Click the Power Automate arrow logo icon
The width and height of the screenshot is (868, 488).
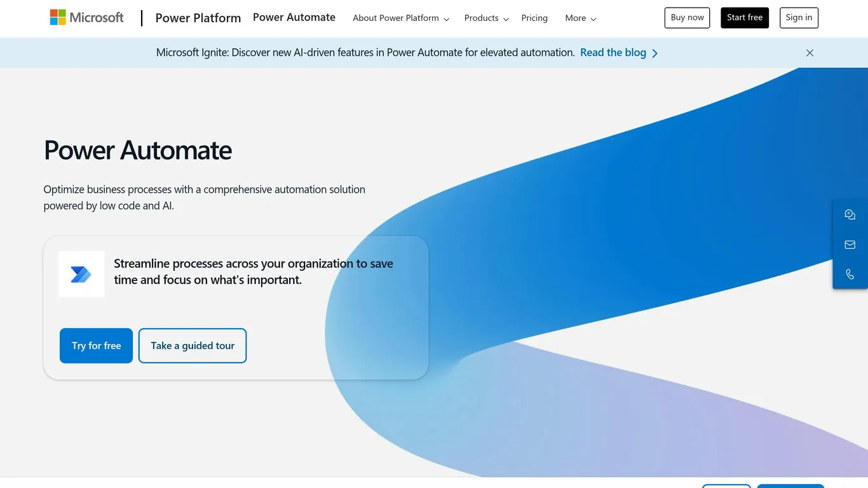[81, 274]
